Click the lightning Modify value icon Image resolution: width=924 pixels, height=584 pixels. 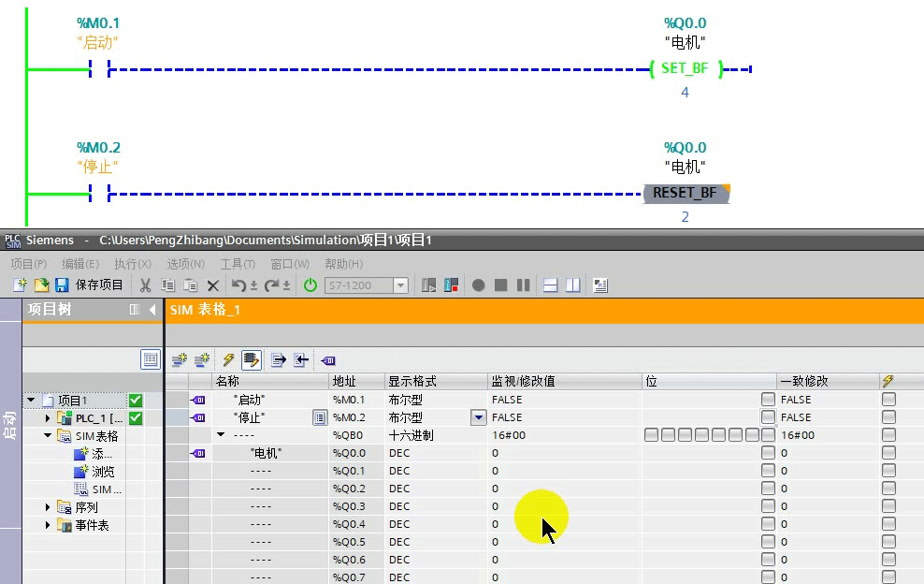[228, 359]
